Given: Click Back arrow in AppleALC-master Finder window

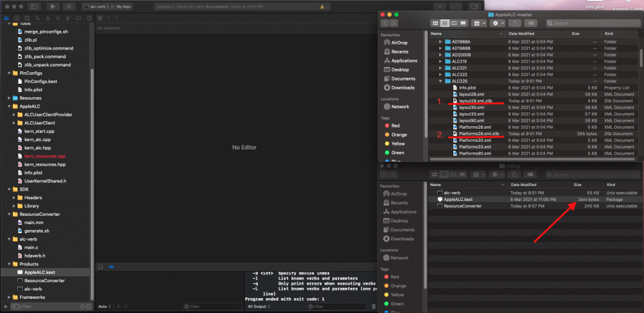Looking at the screenshot, I should 385,23.
